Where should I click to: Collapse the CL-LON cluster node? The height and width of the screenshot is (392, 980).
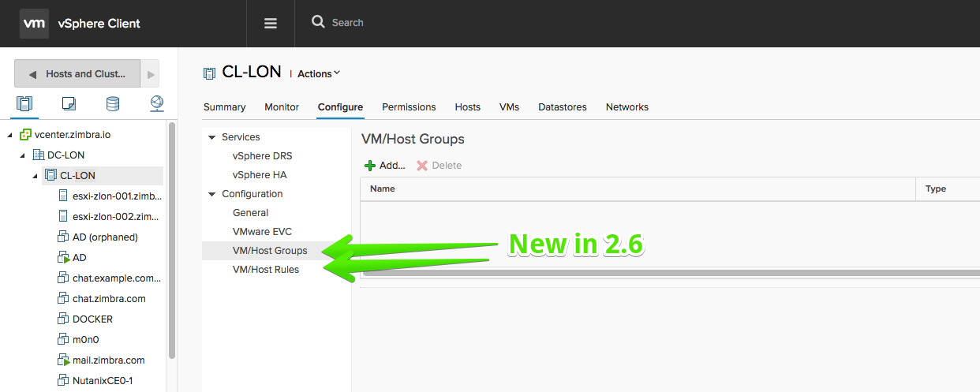point(36,176)
